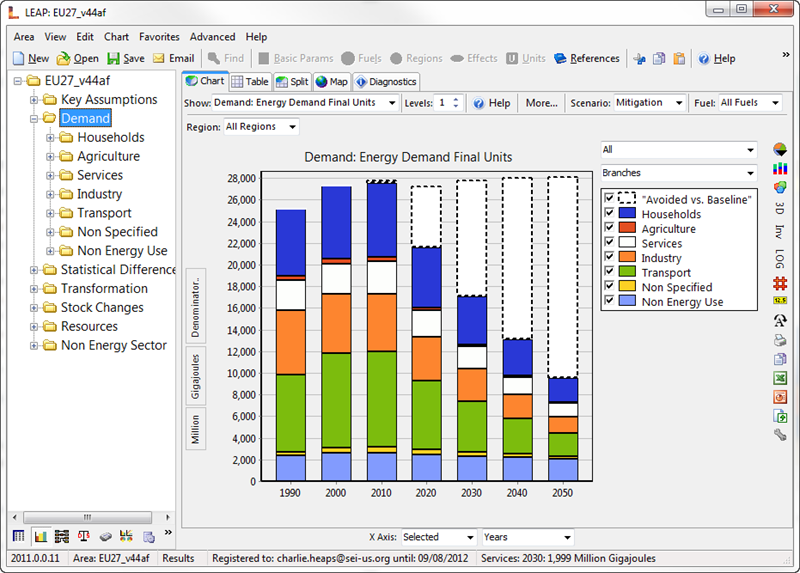Viewport: 800px width, 573px height.
Task: Click the Industry orange color swatch
Action: point(628,258)
